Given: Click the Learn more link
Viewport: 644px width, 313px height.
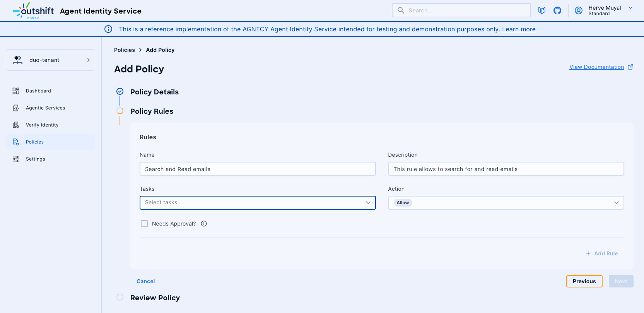Looking at the screenshot, I should coord(518,29).
